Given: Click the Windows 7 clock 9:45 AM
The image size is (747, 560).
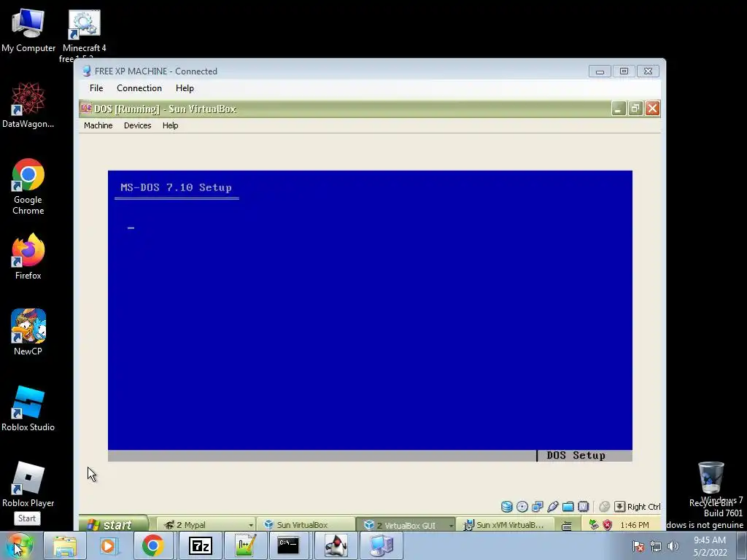Looking at the screenshot, I should point(710,546).
